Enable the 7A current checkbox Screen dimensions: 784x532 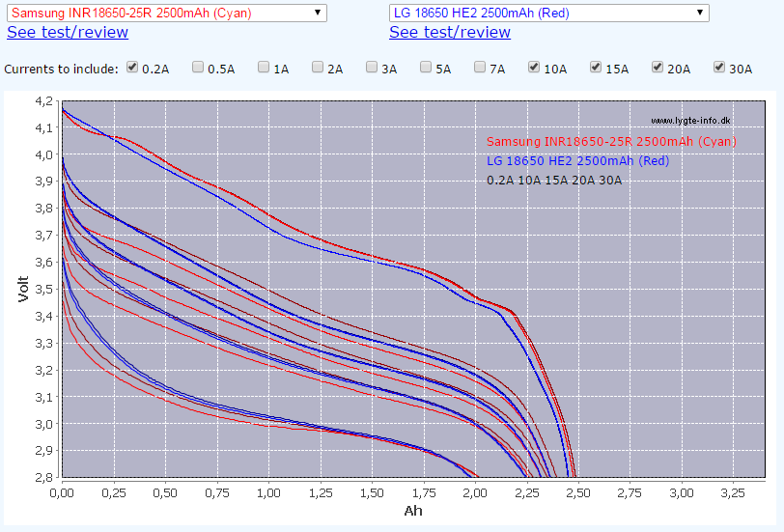tap(480, 67)
